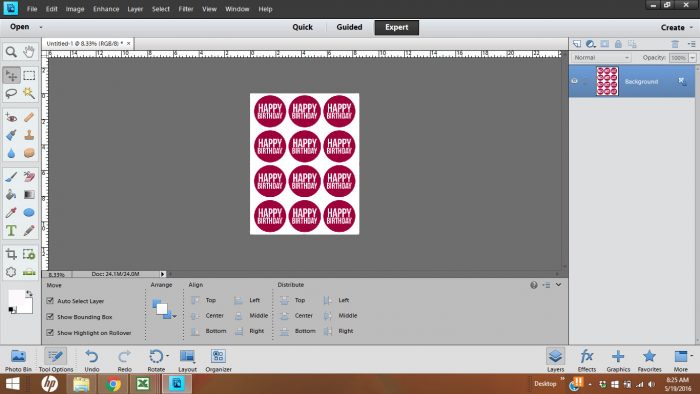The image size is (700, 394).
Task: Select the Sponge tool
Action: 29,153
